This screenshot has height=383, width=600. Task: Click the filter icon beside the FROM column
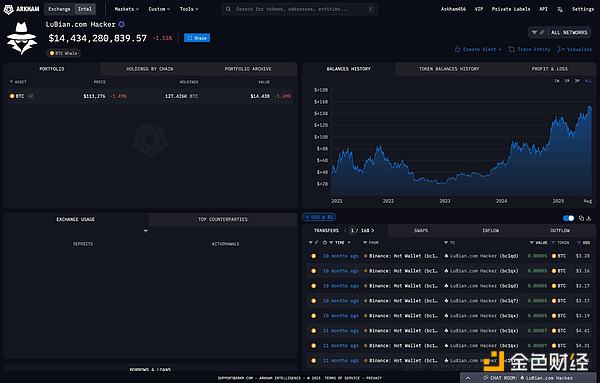365,243
